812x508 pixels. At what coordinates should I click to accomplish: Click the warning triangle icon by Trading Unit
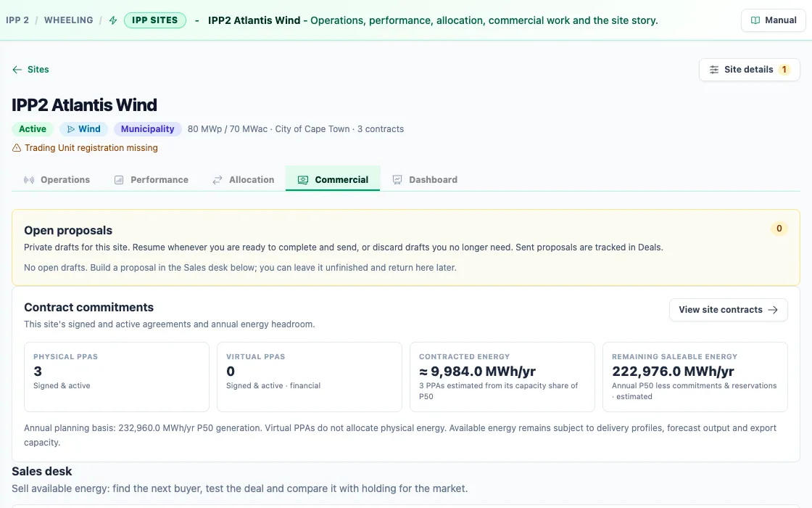[x=17, y=148]
